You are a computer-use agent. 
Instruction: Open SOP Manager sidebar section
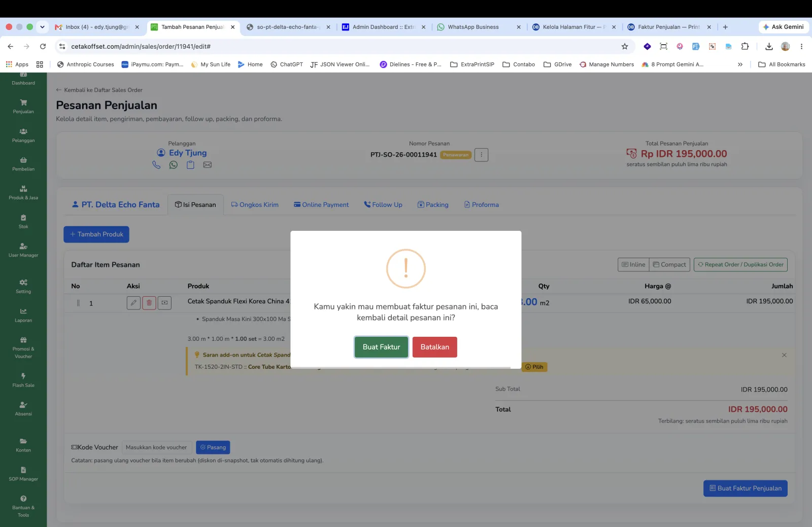[x=23, y=474]
